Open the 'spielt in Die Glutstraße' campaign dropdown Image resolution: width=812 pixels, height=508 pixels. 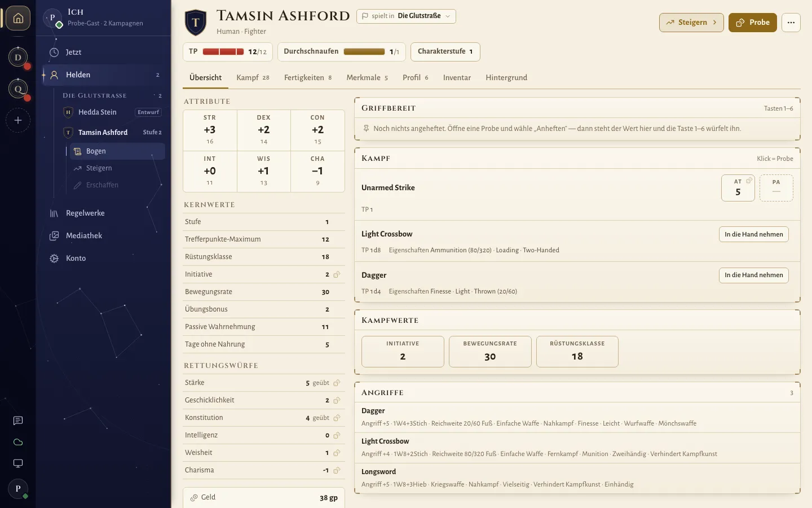pyautogui.click(x=406, y=16)
